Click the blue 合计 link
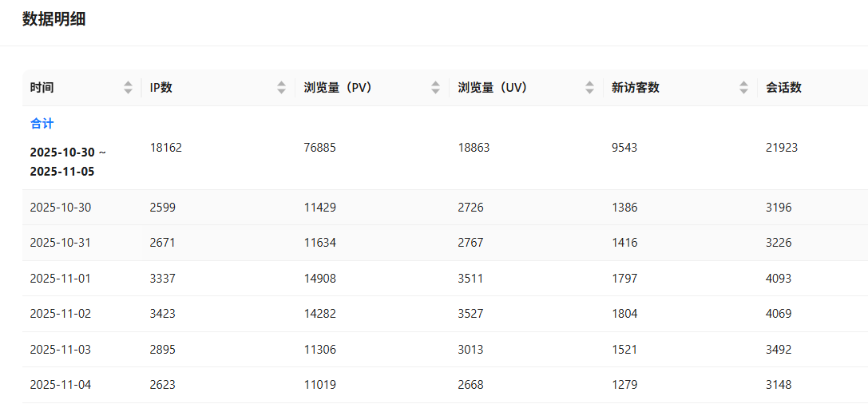868x404 pixels. [x=42, y=124]
